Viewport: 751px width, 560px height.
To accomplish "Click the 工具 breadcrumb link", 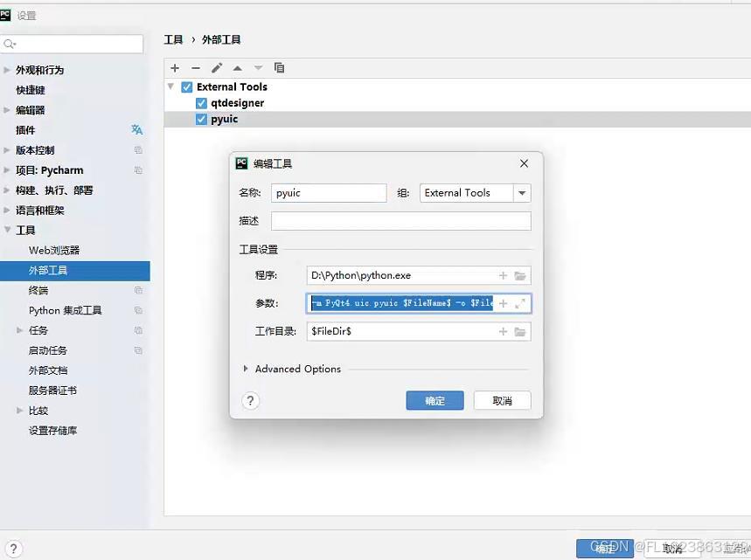I will coord(173,39).
